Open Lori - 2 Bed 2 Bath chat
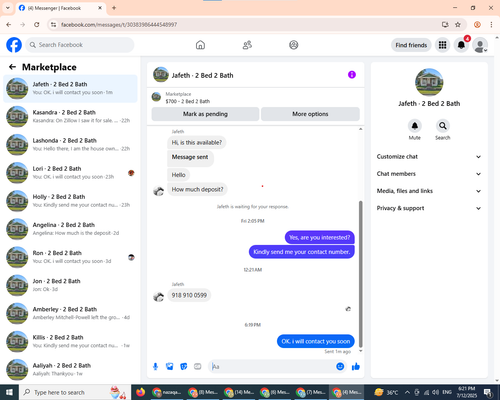This screenshot has height=400, width=500. [x=70, y=173]
